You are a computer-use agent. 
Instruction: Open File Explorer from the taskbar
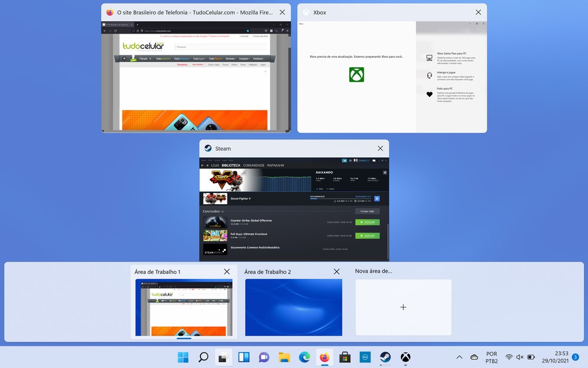(x=284, y=357)
